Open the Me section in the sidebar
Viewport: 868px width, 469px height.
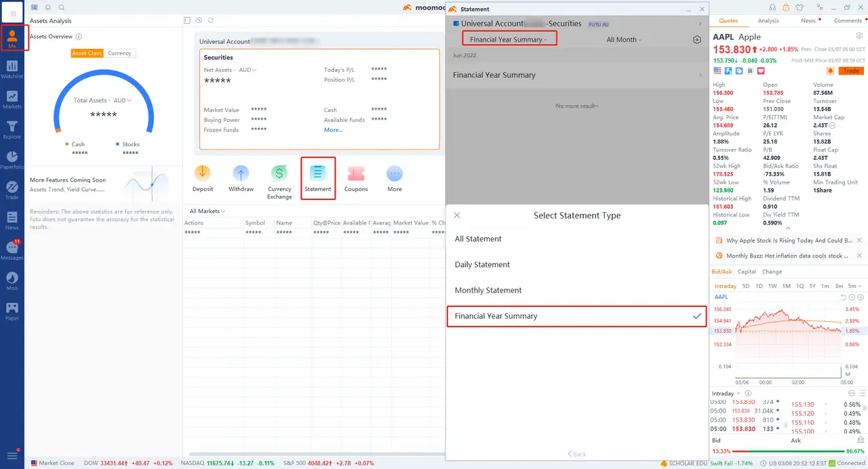(x=12, y=37)
